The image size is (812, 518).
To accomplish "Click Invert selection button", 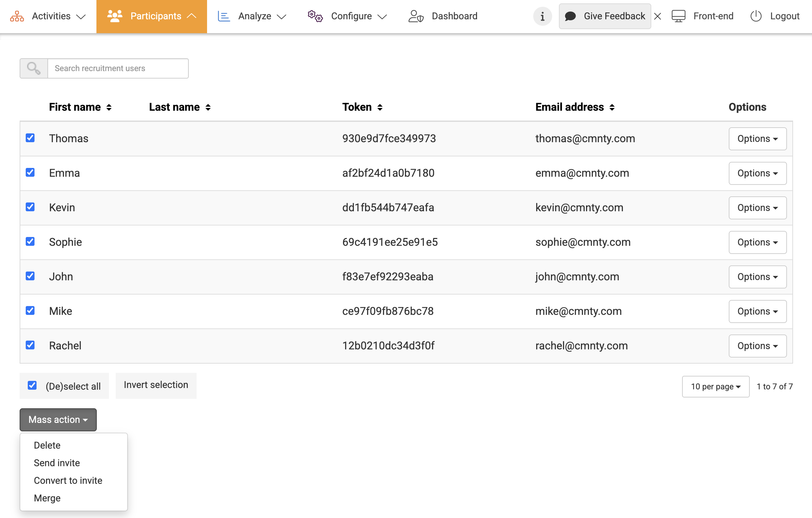I will (x=156, y=385).
